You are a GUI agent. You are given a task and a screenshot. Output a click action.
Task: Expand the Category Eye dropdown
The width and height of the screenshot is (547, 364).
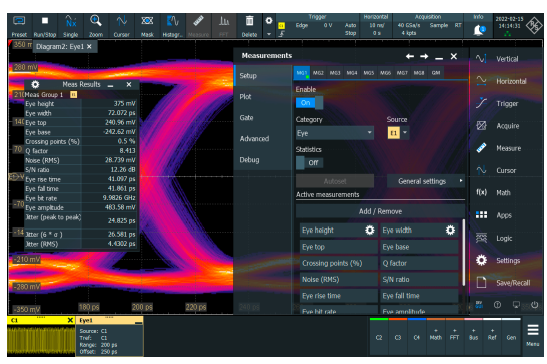335,133
